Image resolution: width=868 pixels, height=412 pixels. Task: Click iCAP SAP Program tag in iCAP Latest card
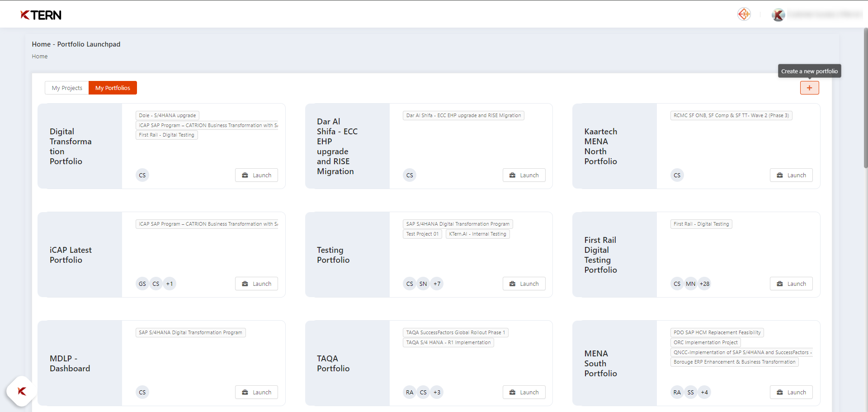click(x=207, y=224)
